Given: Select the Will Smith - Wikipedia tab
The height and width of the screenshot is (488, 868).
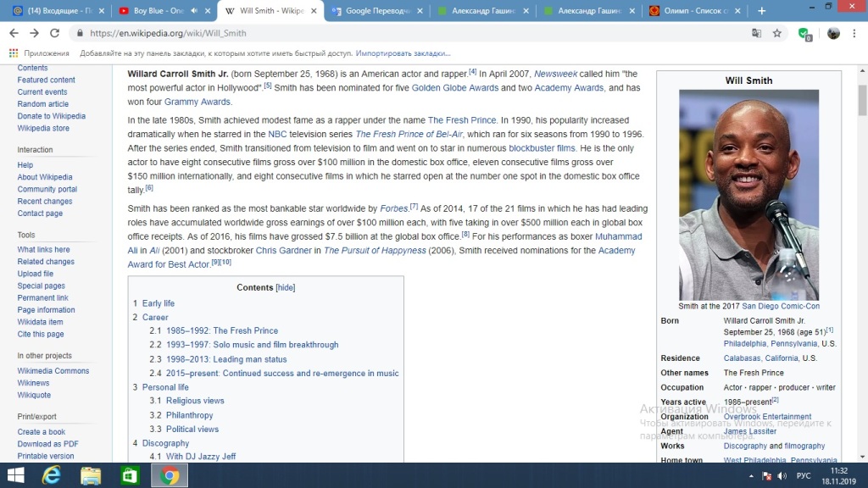Looking at the screenshot, I should coord(270,10).
